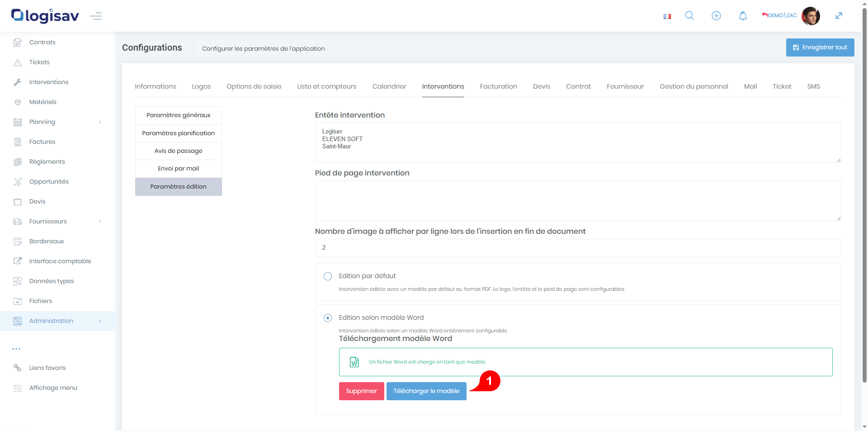Click the fullscreen expand arrow icon
Image resolution: width=868 pixels, height=431 pixels.
click(x=839, y=16)
